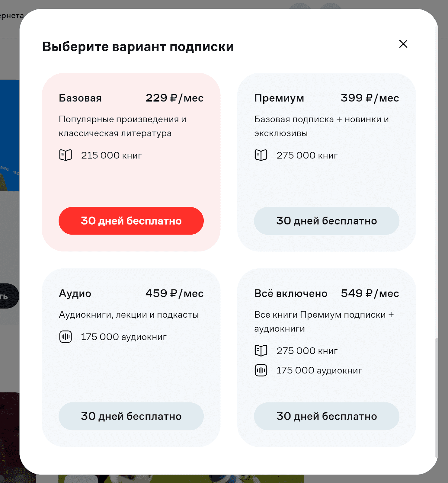Click the 549 ₽/мес price label
This screenshot has height=483, width=448.
[370, 293]
